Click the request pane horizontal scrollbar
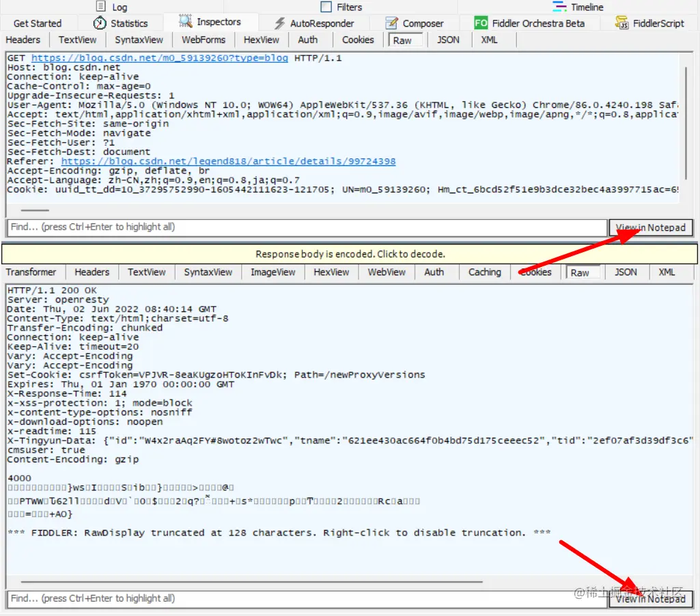The width and height of the screenshot is (700, 616). [x=35, y=210]
